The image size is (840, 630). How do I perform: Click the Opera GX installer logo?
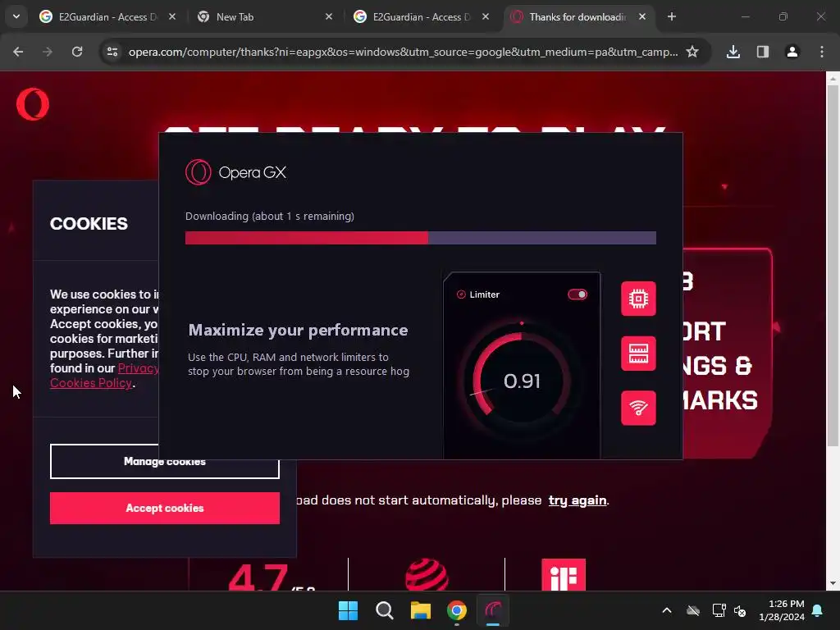point(235,172)
